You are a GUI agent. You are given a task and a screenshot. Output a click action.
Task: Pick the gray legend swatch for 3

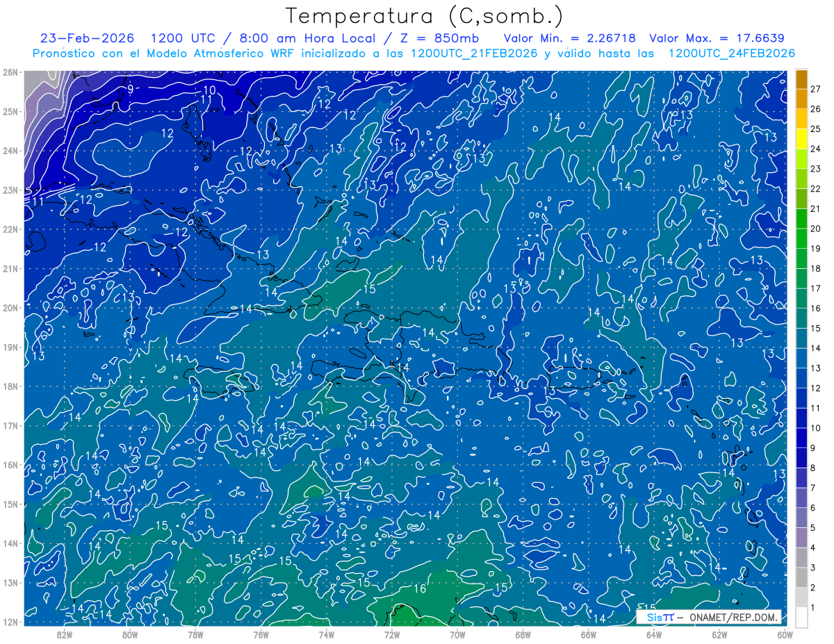pyautogui.click(x=801, y=557)
